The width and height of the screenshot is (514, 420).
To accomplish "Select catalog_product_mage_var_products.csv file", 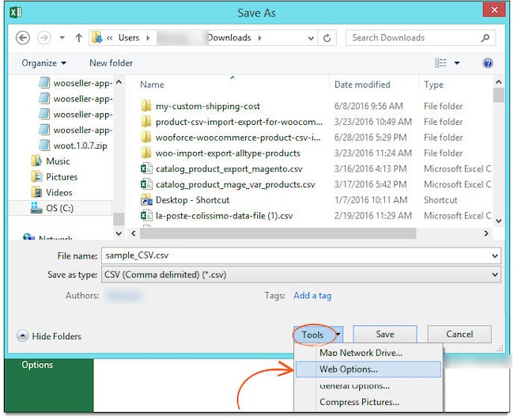I will pyautogui.click(x=228, y=184).
